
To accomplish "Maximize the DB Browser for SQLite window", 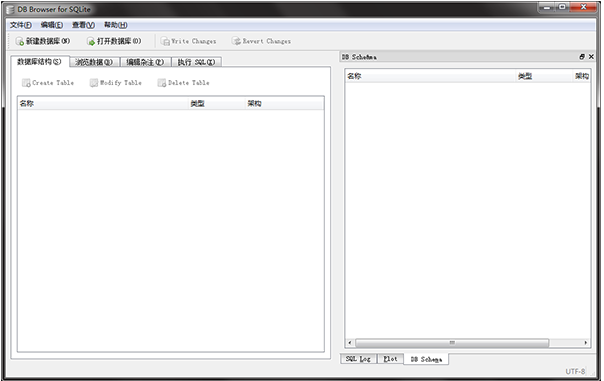I will pos(562,7).
